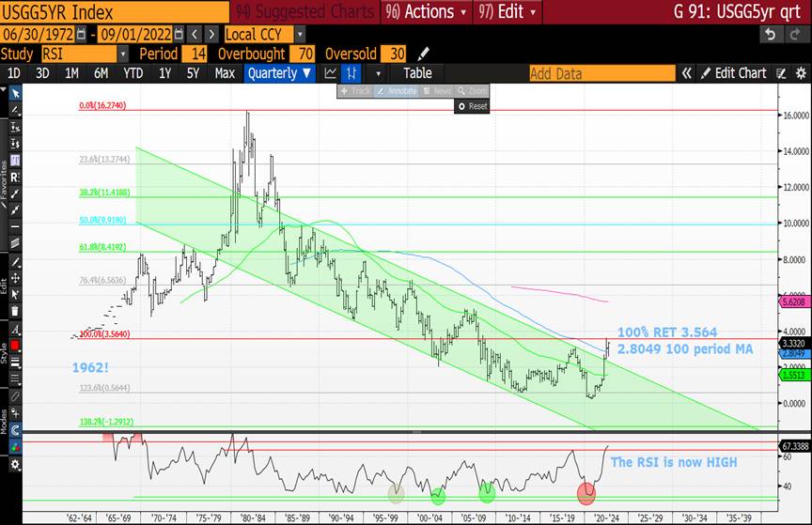Select the 1M range
Screen dimensions: 812x525
pos(71,73)
